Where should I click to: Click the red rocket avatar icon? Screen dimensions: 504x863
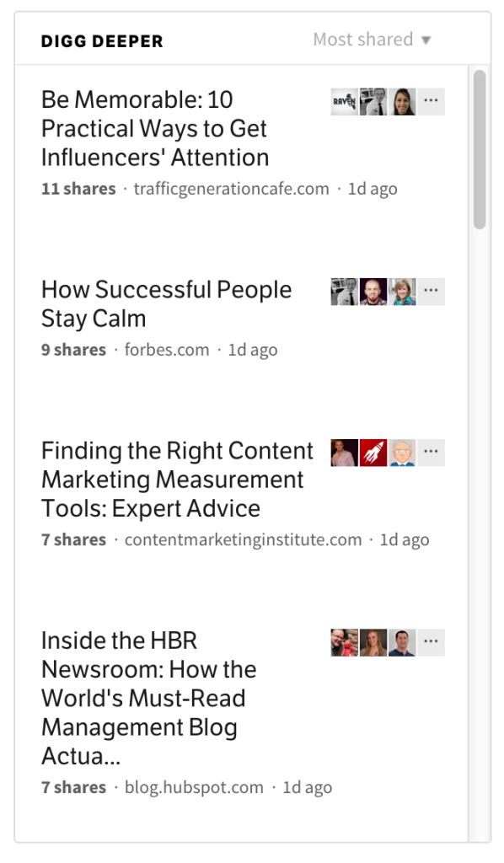tap(373, 453)
